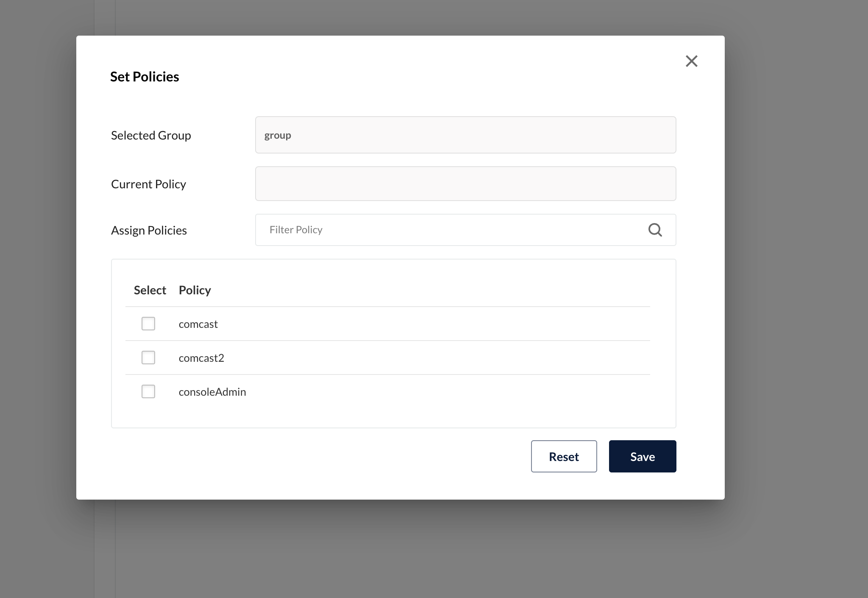Click the Policy column header
The height and width of the screenshot is (598, 868).
pyautogui.click(x=195, y=290)
